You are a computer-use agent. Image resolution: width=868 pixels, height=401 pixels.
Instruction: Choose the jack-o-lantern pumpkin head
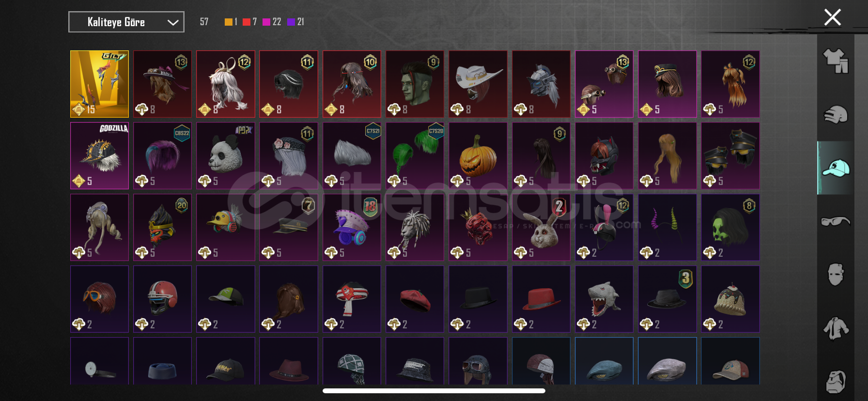pyautogui.click(x=478, y=155)
